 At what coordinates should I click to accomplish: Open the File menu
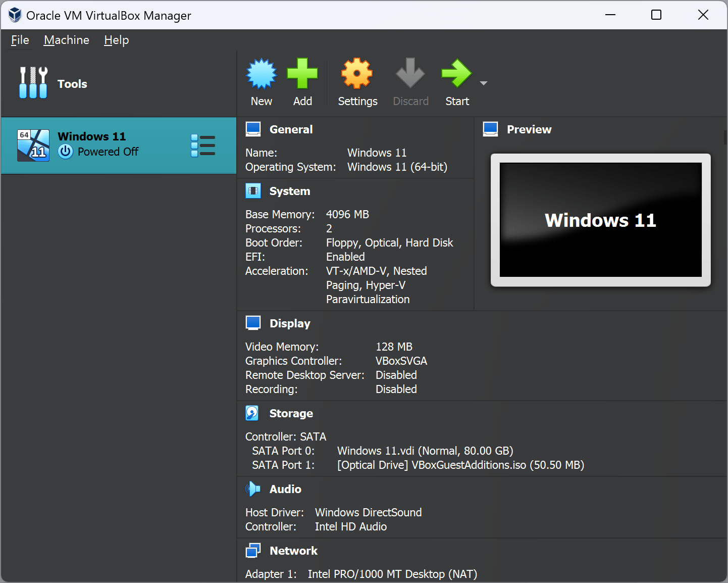pyautogui.click(x=20, y=40)
